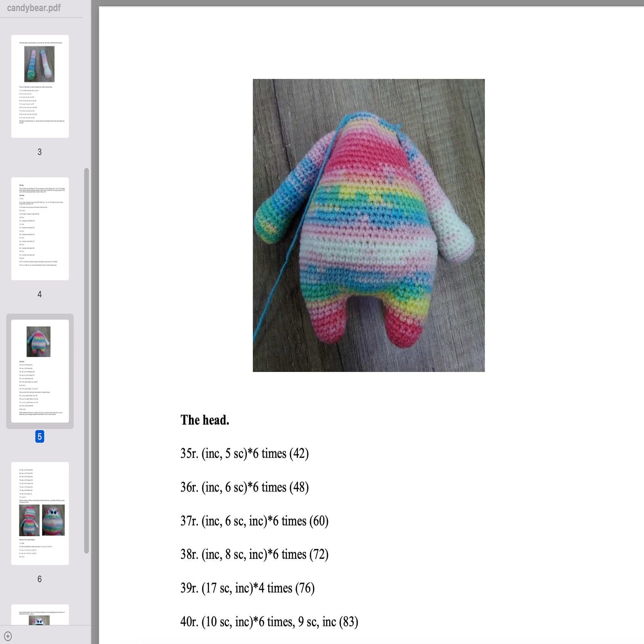Click the bold heading The head
This screenshot has height=644, width=644.
click(x=205, y=420)
